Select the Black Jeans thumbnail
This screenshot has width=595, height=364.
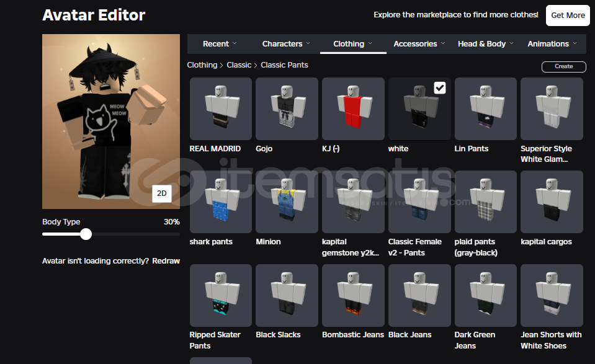tap(419, 295)
